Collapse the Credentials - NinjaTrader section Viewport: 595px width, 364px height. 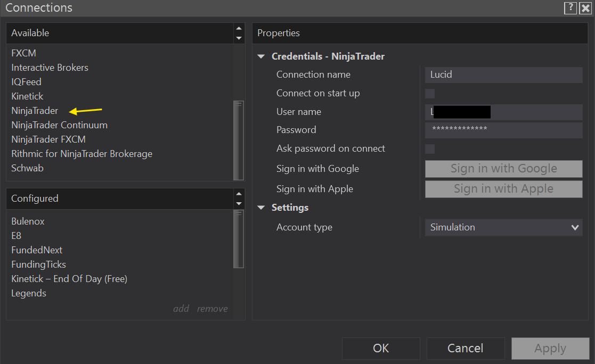[261, 56]
